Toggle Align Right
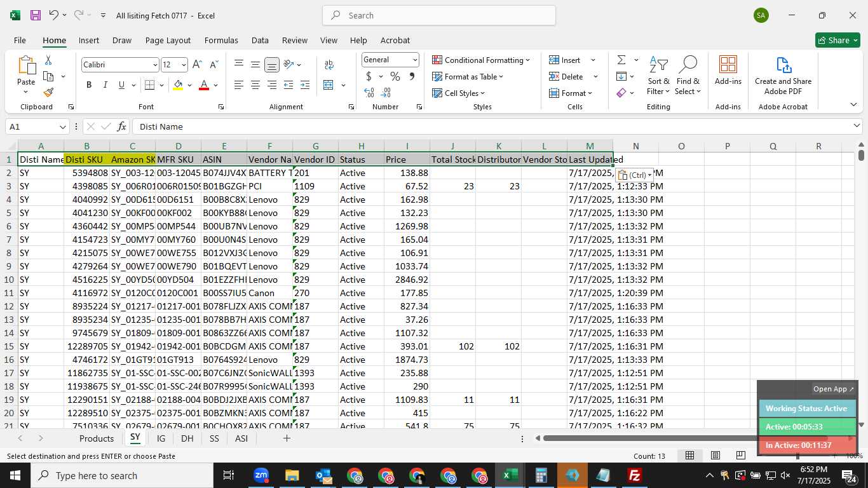The width and height of the screenshot is (868, 488). (271, 85)
